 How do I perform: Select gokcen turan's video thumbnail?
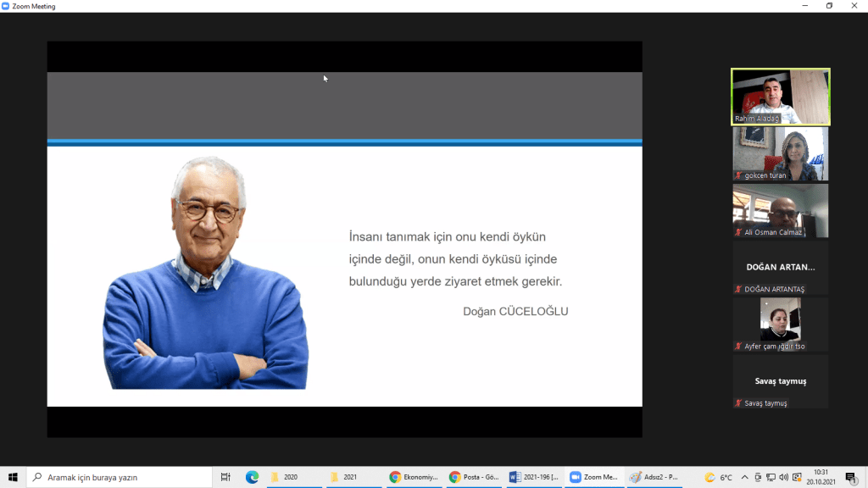780,153
